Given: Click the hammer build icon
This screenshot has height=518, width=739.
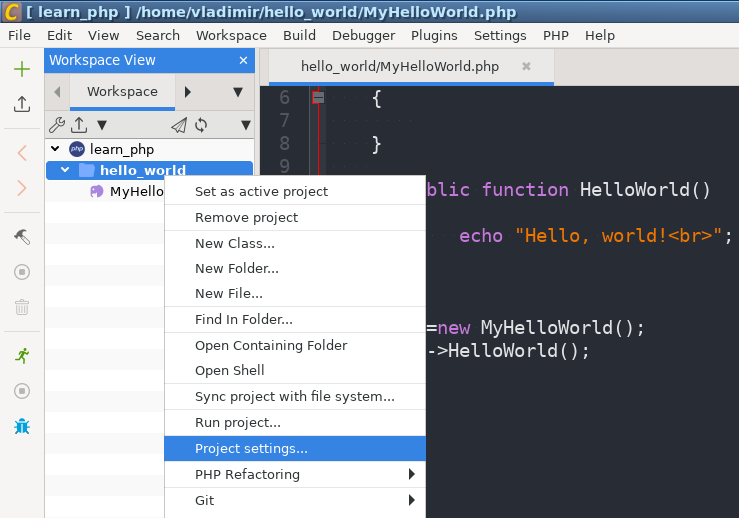Looking at the screenshot, I should pos(22,237).
